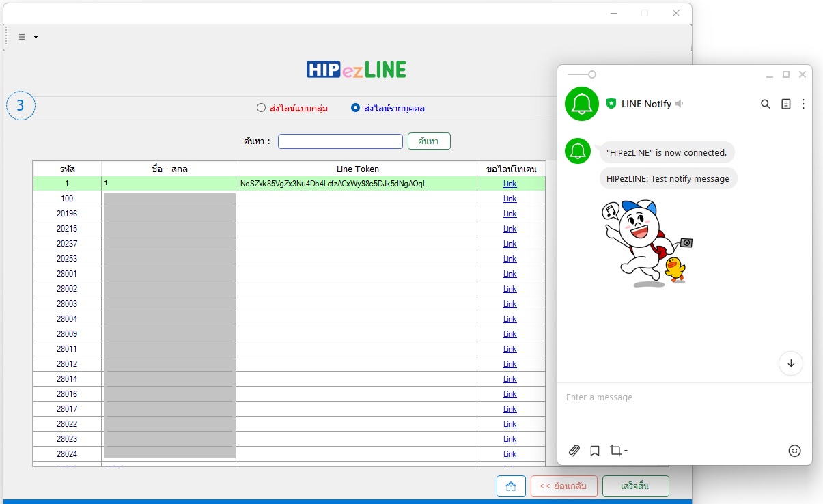Click the bell avatar beside the connected message
This screenshot has width=823, height=504.
578,151
